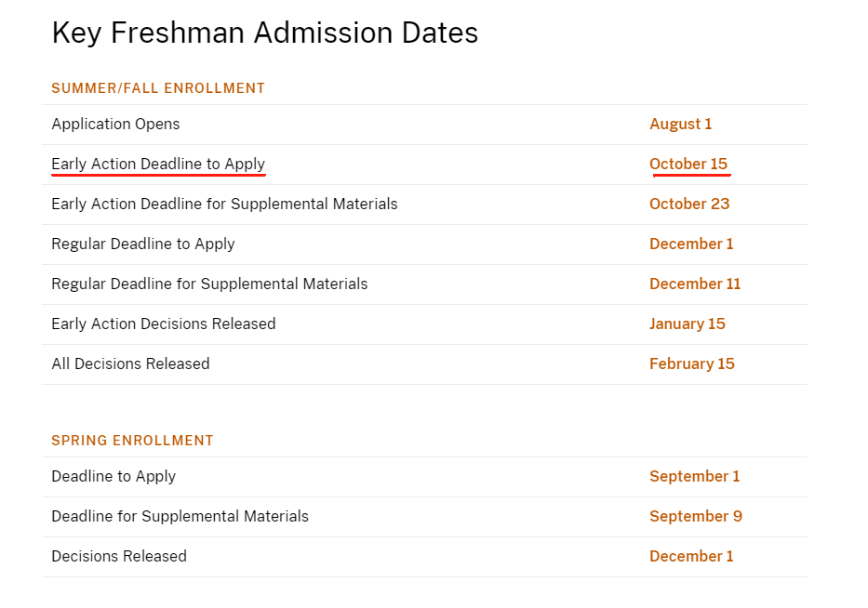Viewport: 868px width, 608px height.
Task: Click Early Action Decisions Released label
Action: click(164, 324)
